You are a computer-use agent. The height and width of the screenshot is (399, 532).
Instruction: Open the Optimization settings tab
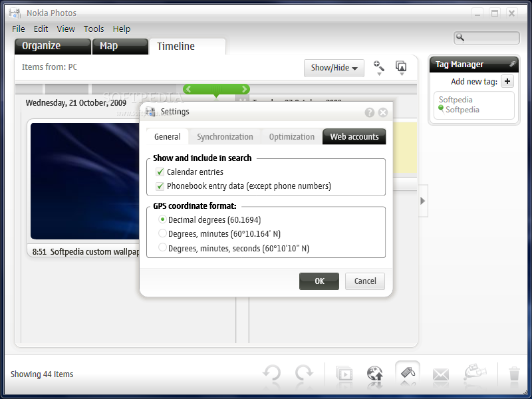(x=292, y=137)
